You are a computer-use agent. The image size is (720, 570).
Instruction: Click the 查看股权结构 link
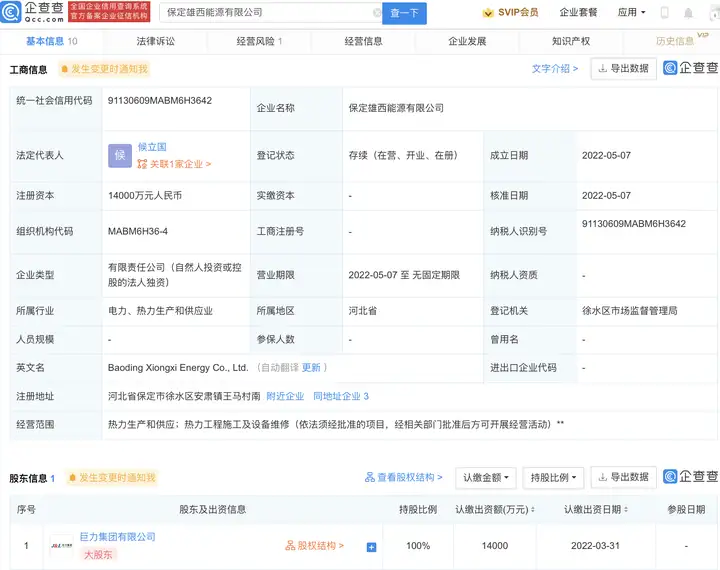coord(404,477)
